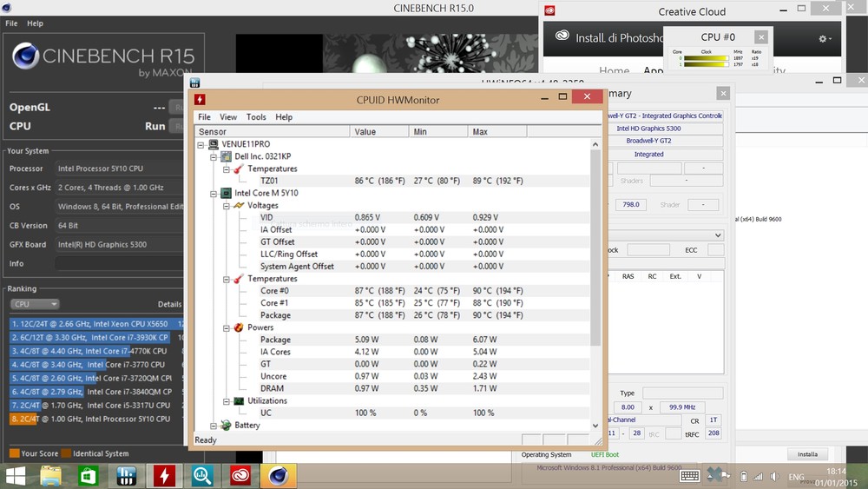Close the CPU #0 clock popup

pyautogui.click(x=761, y=37)
